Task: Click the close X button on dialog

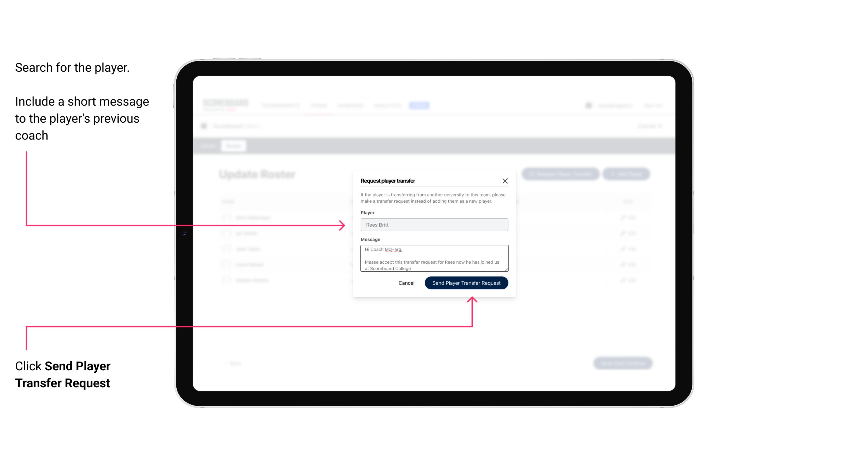Action: point(505,181)
